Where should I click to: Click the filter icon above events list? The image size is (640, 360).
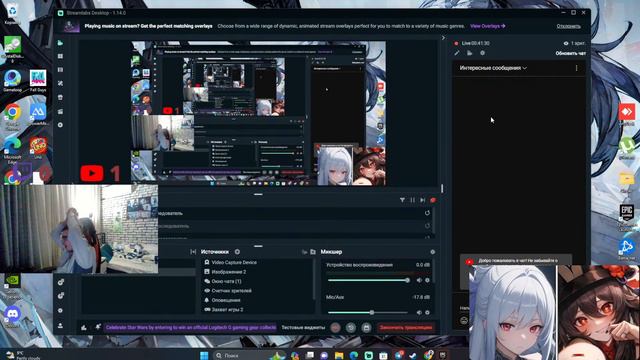click(402, 200)
